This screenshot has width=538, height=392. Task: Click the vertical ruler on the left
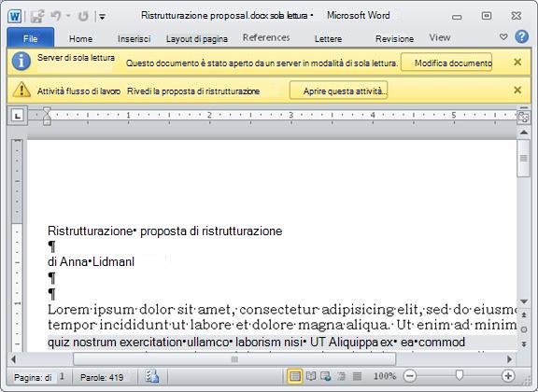tap(17, 245)
